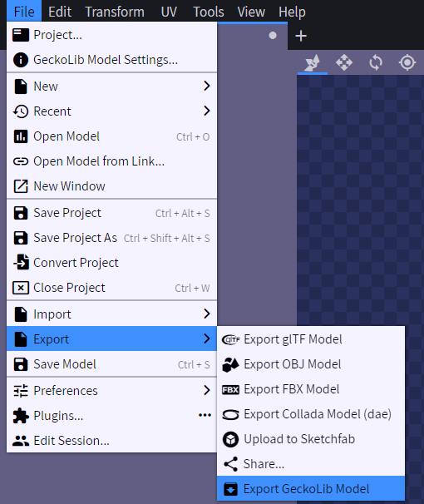Click the unsaved-changes dot on the tab
This screenshot has width=424, height=504.
[x=273, y=36]
